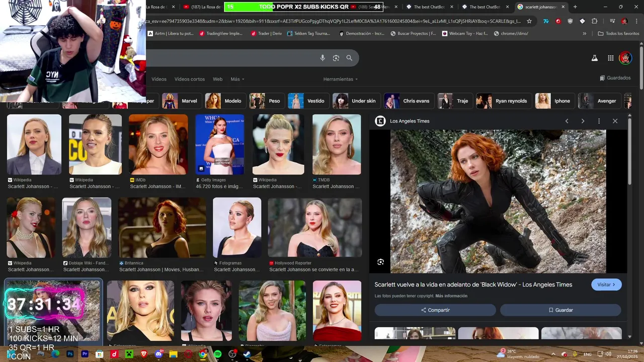Select the Modelo filter chip
This screenshot has width=644, height=362.
(x=225, y=101)
